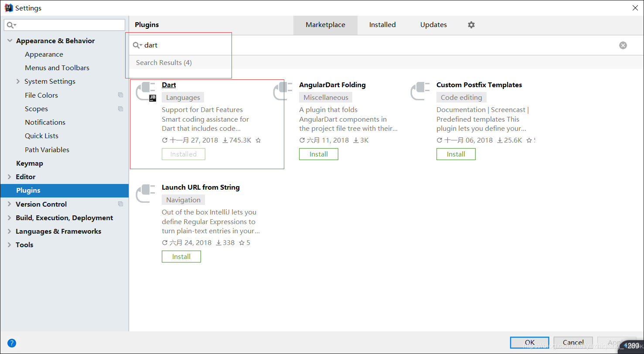Screen dimensions: 644x354
Task: Open the plugin search options magnifier
Action: [137, 45]
